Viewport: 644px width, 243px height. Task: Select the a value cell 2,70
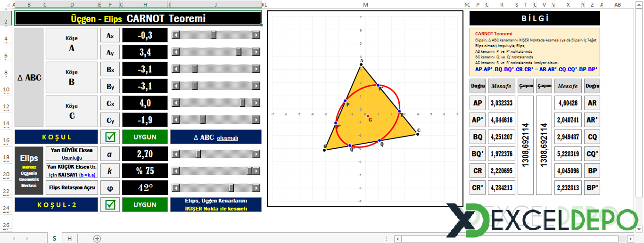click(x=145, y=154)
